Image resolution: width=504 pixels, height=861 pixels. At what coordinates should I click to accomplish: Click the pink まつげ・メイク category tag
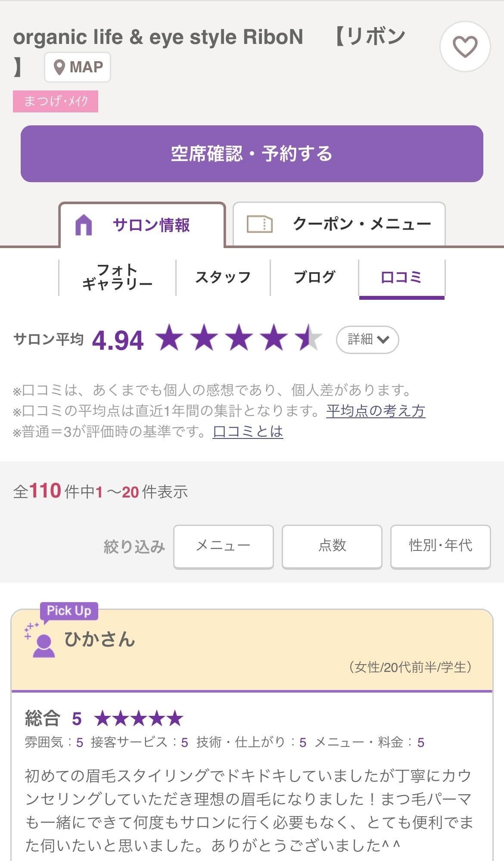(x=56, y=102)
